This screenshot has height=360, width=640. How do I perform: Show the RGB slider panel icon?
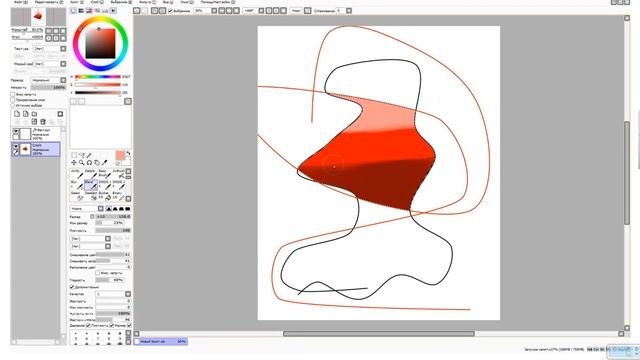pos(81,11)
